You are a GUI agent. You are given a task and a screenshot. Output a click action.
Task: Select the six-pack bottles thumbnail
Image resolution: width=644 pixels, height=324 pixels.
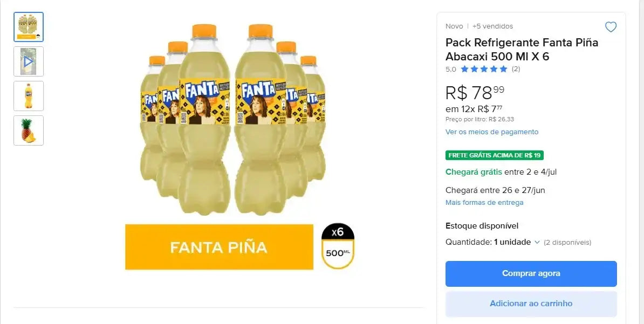[29, 27]
